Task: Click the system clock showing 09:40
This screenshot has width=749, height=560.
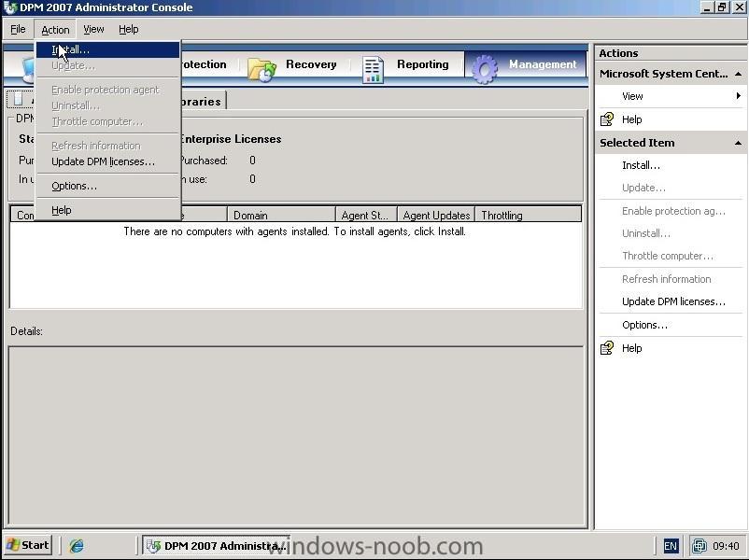Action: [726, 546]
